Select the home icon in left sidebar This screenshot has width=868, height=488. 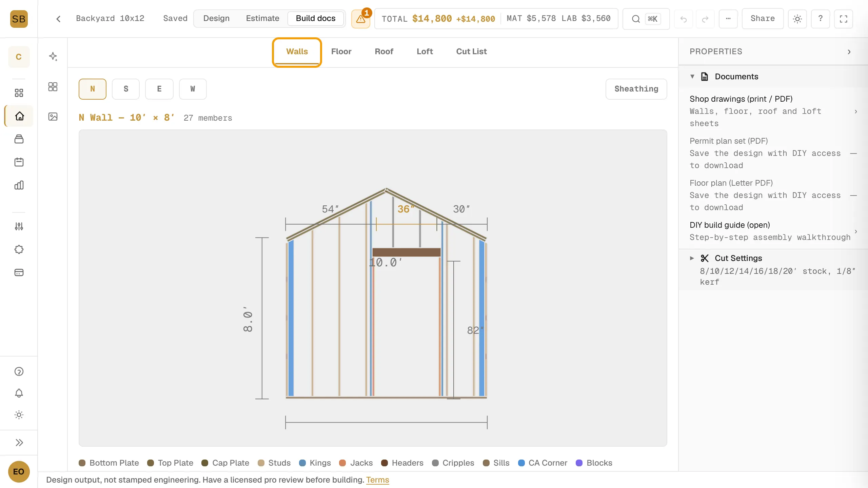point(19,116)
